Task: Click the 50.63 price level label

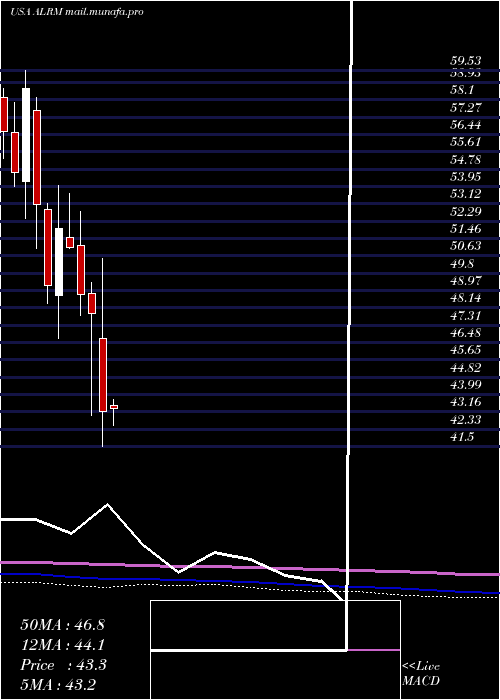Action: 465,246
